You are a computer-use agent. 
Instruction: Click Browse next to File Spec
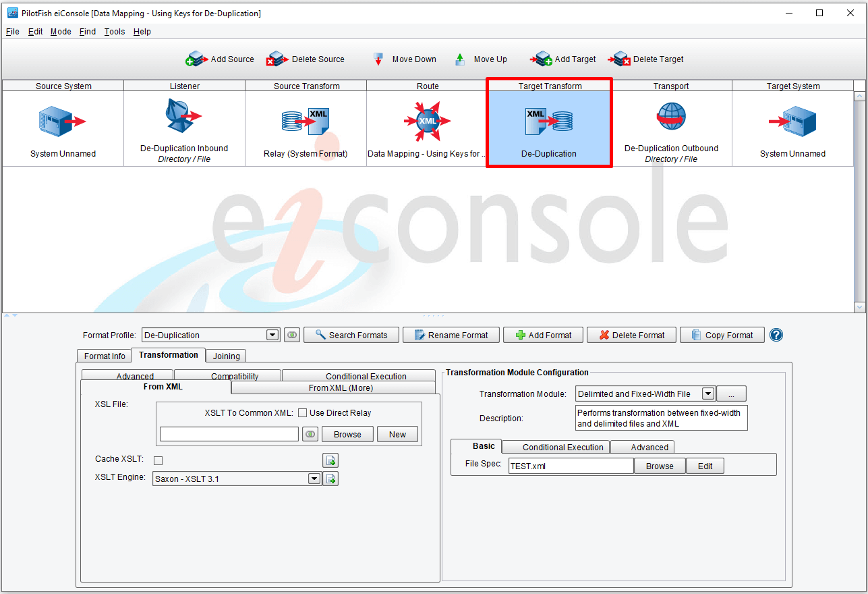pos(660,466)
